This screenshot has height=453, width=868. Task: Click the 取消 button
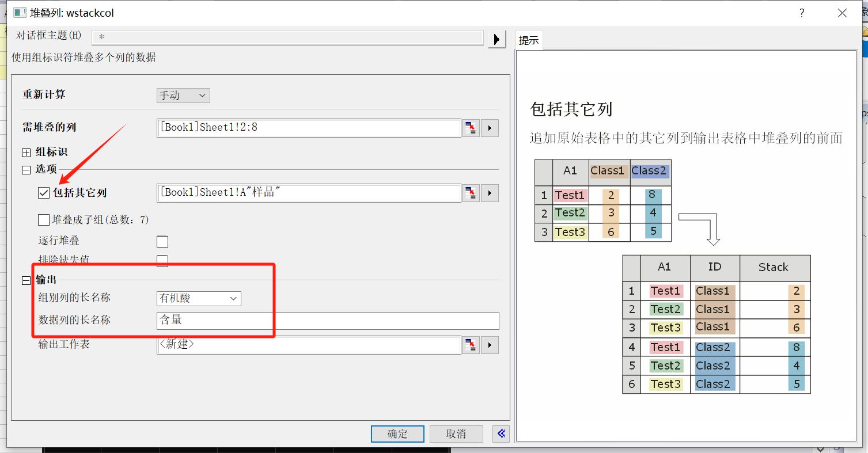(456, 434)
